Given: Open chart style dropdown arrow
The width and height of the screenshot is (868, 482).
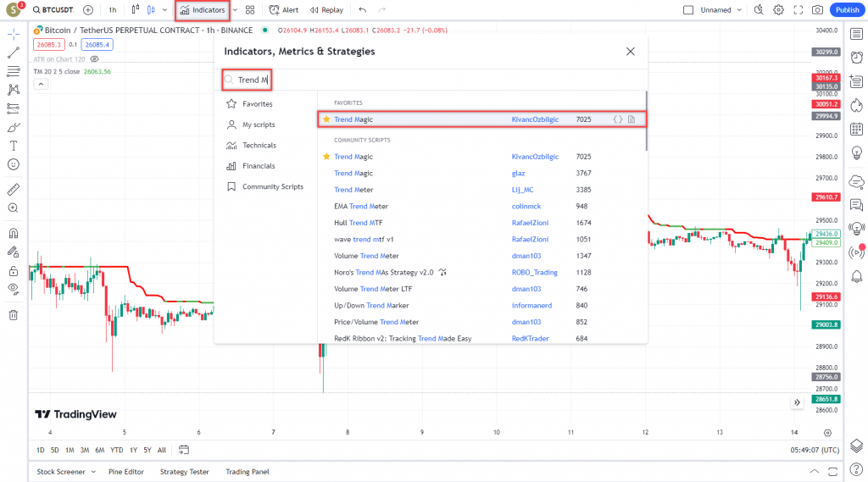Looking at the screenshot, I should pos(165,10).
